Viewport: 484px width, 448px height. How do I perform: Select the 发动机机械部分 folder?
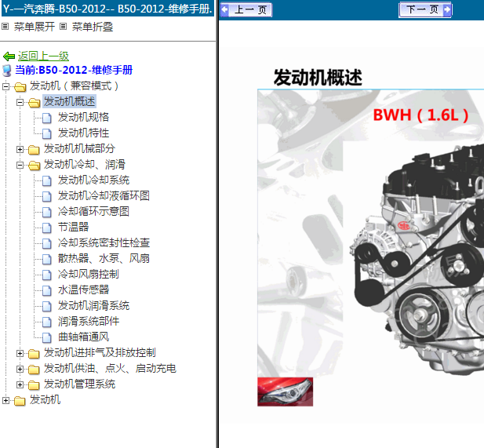[79, 148]
